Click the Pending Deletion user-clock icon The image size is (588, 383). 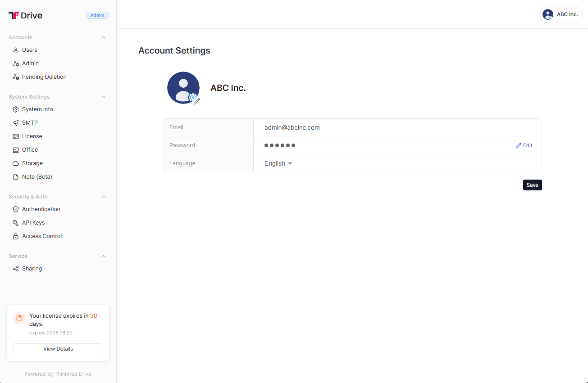click(16, 77)
